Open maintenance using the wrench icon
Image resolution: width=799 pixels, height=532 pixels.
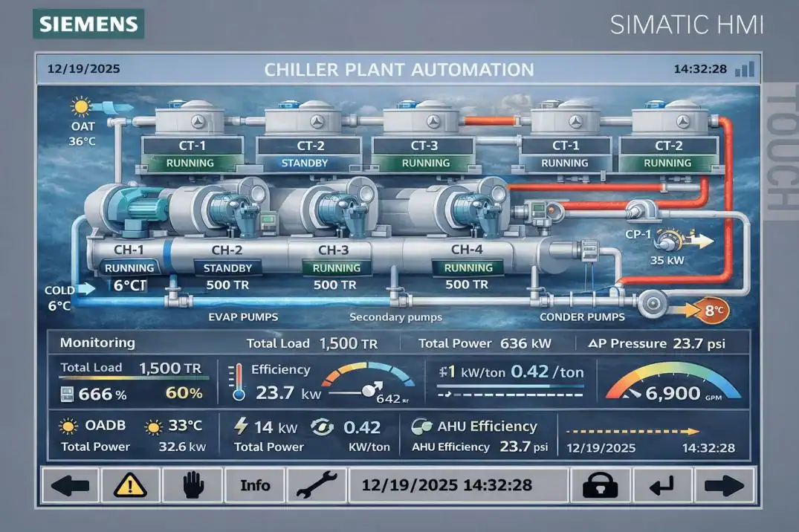coord(317,484)
